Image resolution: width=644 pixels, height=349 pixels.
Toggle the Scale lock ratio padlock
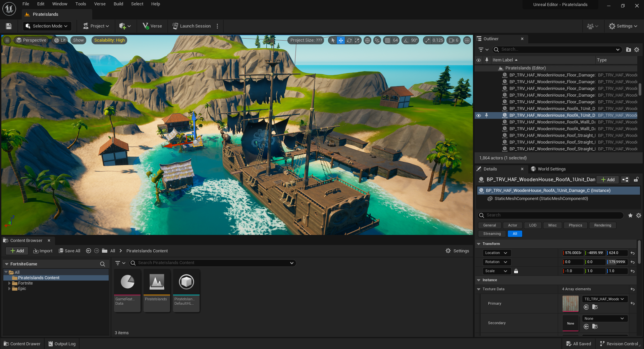pos(516,271)
